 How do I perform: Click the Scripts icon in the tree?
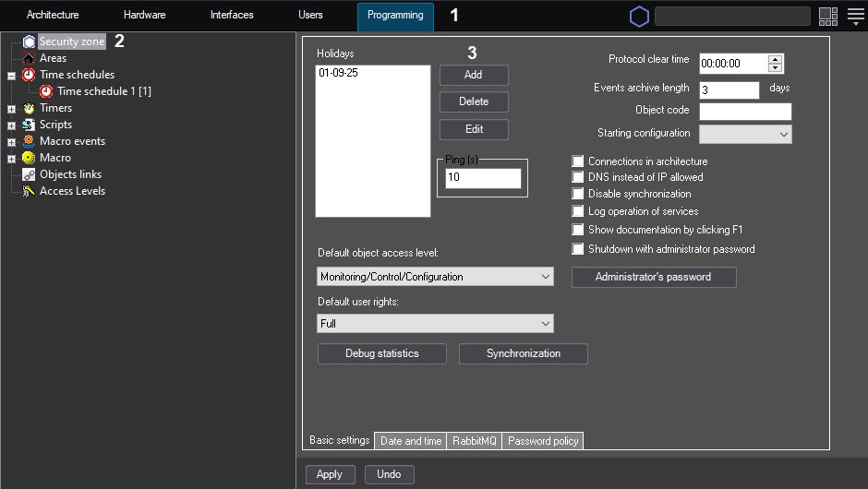29,125
